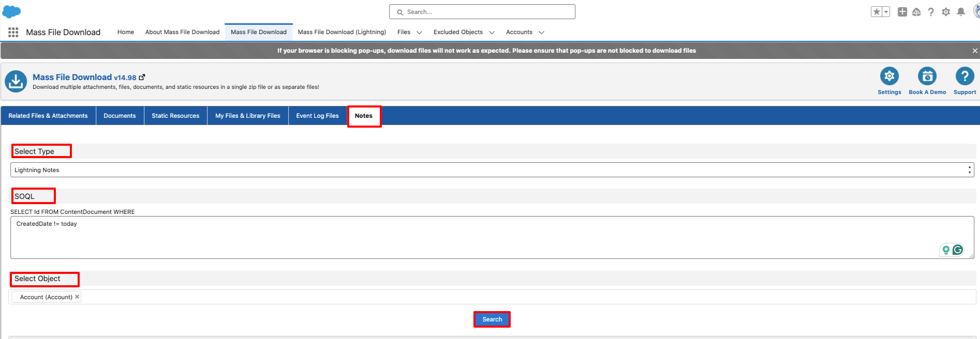Screen dimensions: 980x339
Task: Click the Mass File Download v14.98 title link
Action: (84, 77)
